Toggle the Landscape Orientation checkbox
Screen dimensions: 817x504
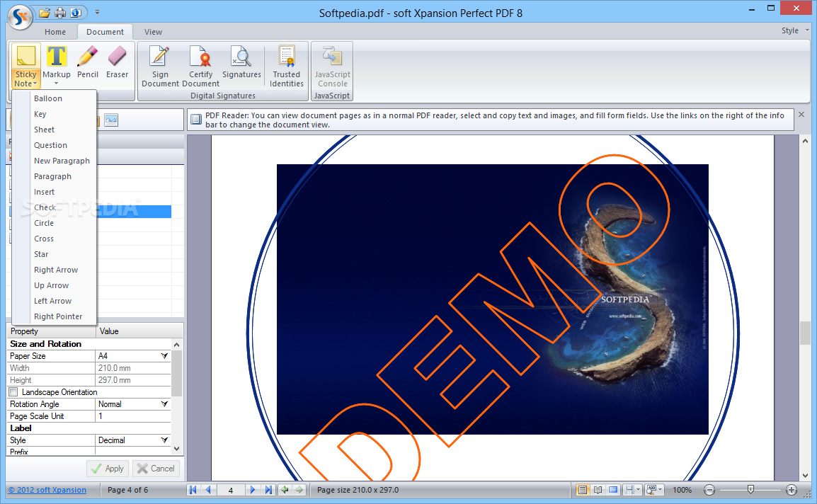pos(13,392)
